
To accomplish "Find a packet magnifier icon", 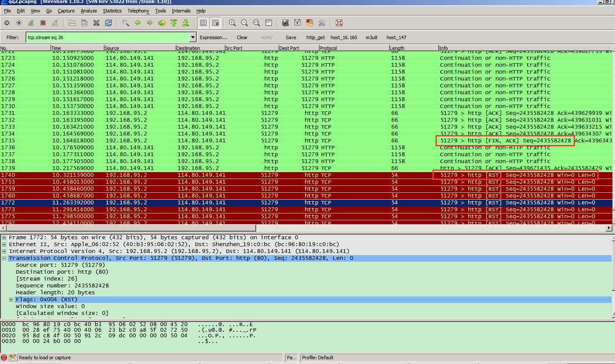I will pyautogui.click(x=126, y=23).
